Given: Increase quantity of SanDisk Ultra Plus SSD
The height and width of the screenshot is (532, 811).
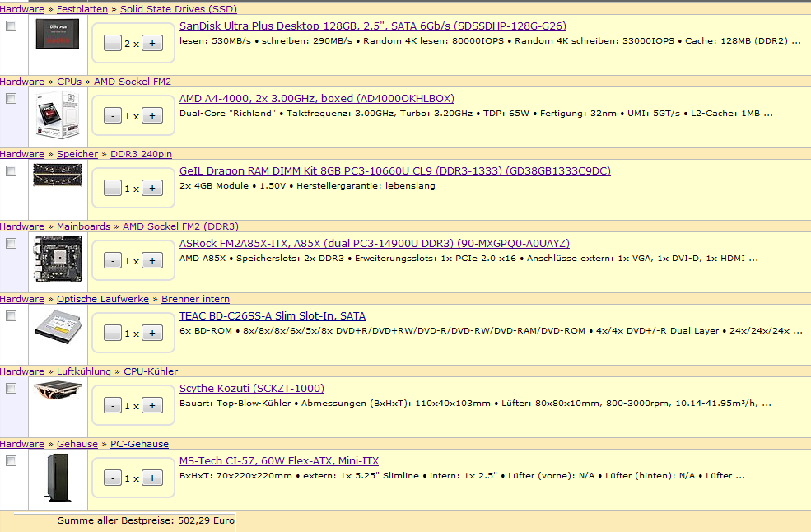Looking at the screenshot, I should click(152, 44).
